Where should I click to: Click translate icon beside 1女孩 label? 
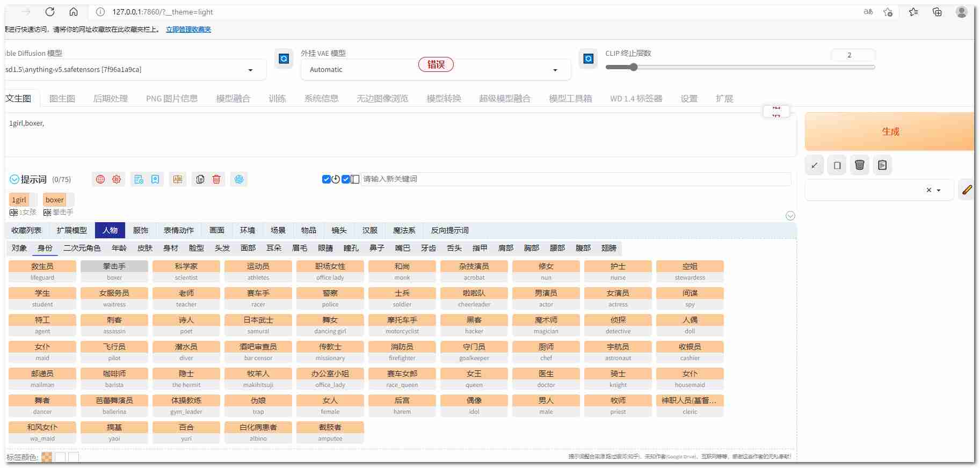pyautogui.click(x=13, y=213)
